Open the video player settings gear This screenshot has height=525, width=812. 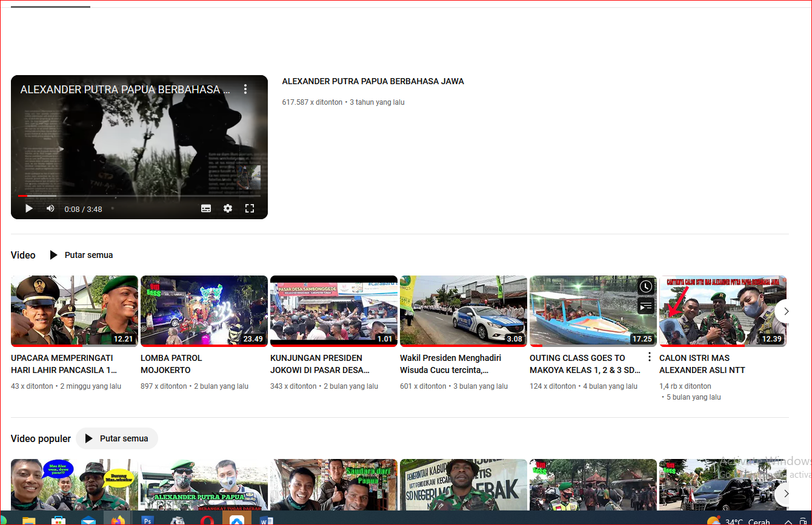(228, 208)
